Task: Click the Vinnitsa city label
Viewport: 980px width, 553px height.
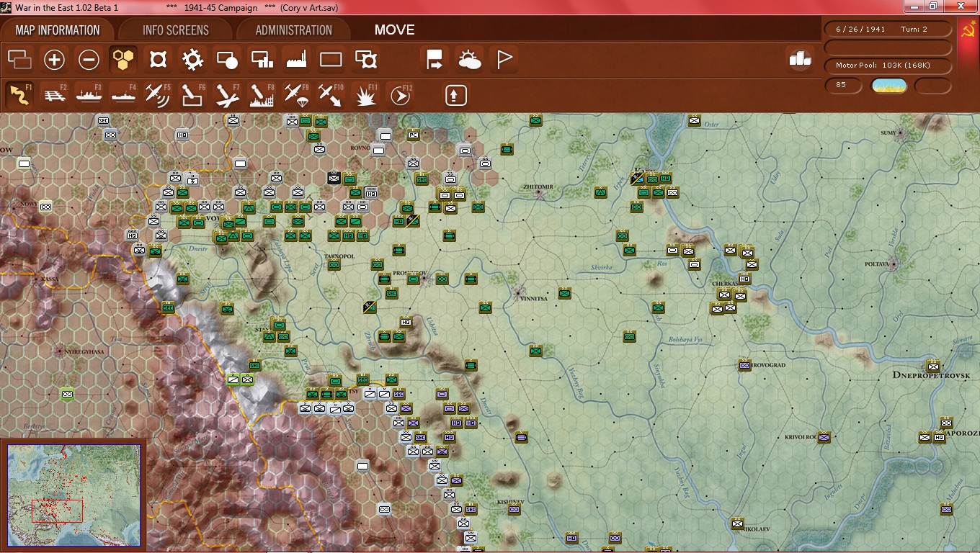Action: click(533, 298)
